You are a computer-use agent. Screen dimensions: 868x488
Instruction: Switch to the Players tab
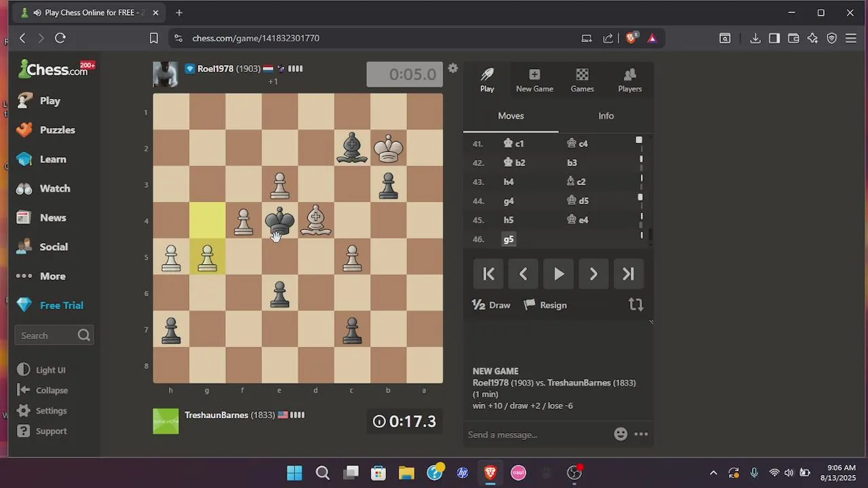click(629, 80)
